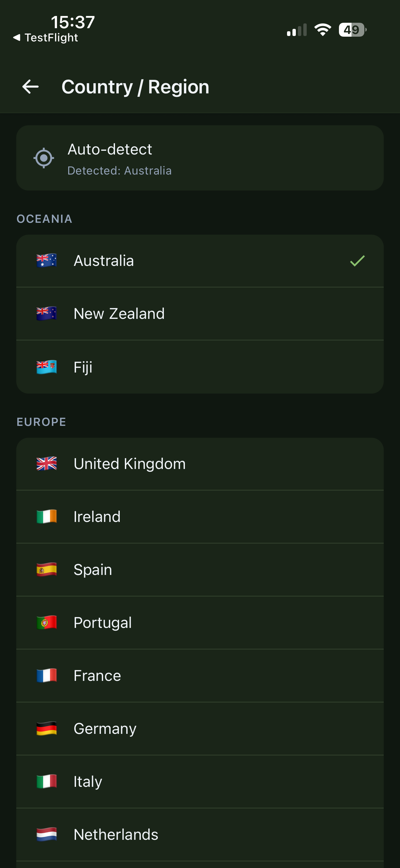The image size is (400, 868).
Task: Tap the Australia flag icon
Action: click(x=46, y=261)
